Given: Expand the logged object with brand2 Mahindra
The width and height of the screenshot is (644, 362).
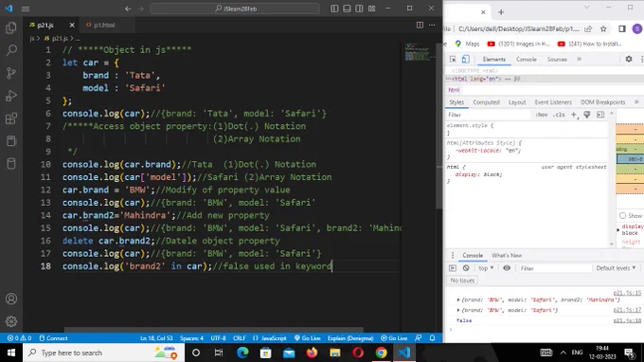Looking at the screenshot, I should point(458,299).
